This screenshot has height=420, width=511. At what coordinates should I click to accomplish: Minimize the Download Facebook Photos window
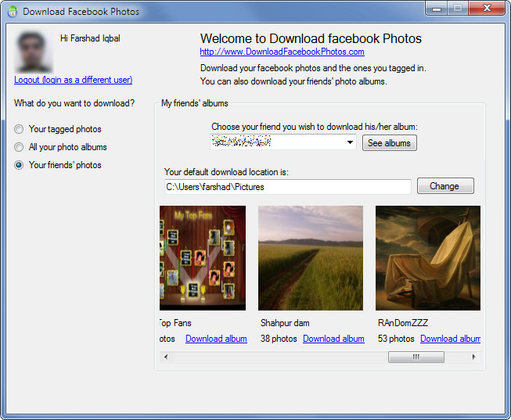point(437,9)
